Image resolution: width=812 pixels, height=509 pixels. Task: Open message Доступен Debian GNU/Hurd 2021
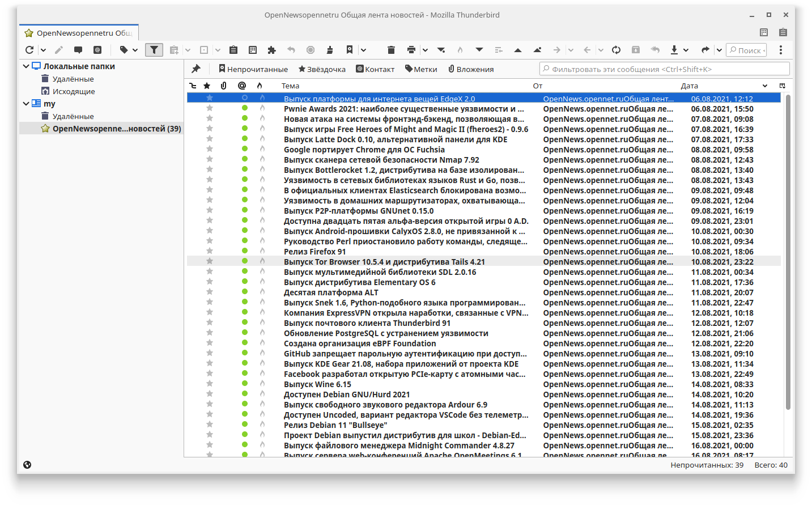pos(347,395)
